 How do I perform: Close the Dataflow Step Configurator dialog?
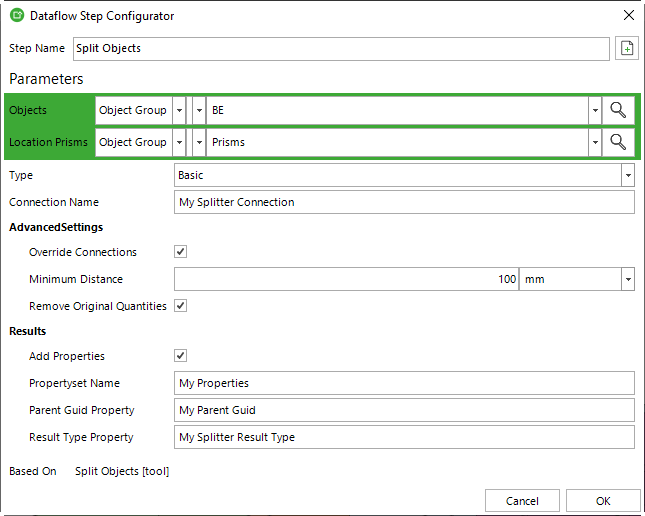click(629, 16)
